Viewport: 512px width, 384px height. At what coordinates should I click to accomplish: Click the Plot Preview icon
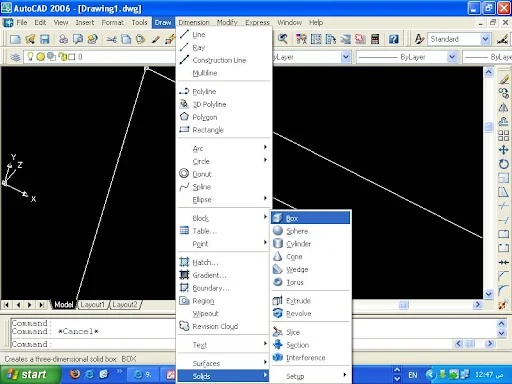pyautogui.click(x=78, y=39)
